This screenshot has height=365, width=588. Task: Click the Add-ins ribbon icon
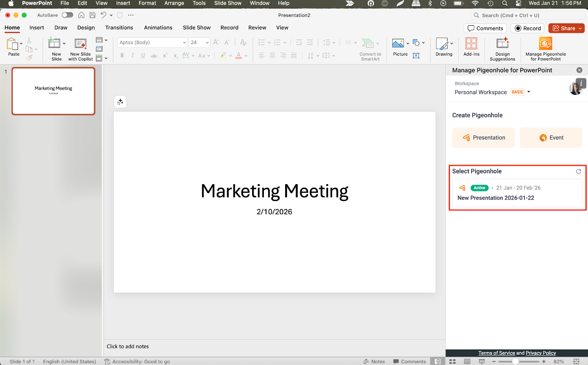471,44
